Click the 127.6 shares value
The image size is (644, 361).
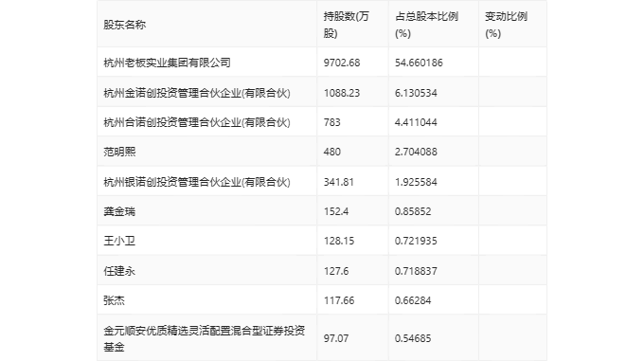click(336, 271)
